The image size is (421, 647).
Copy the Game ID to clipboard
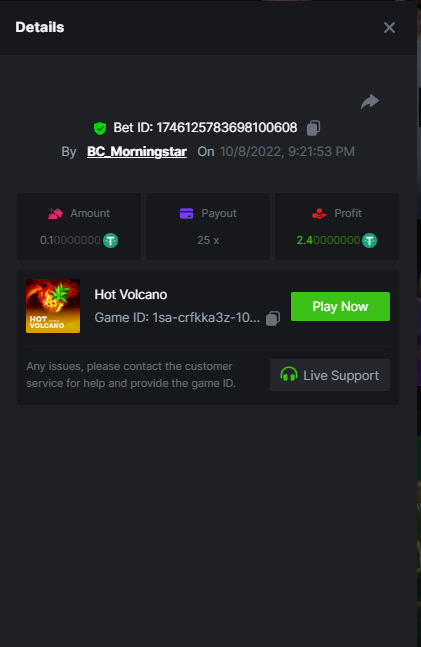click(x=273, y=318)
